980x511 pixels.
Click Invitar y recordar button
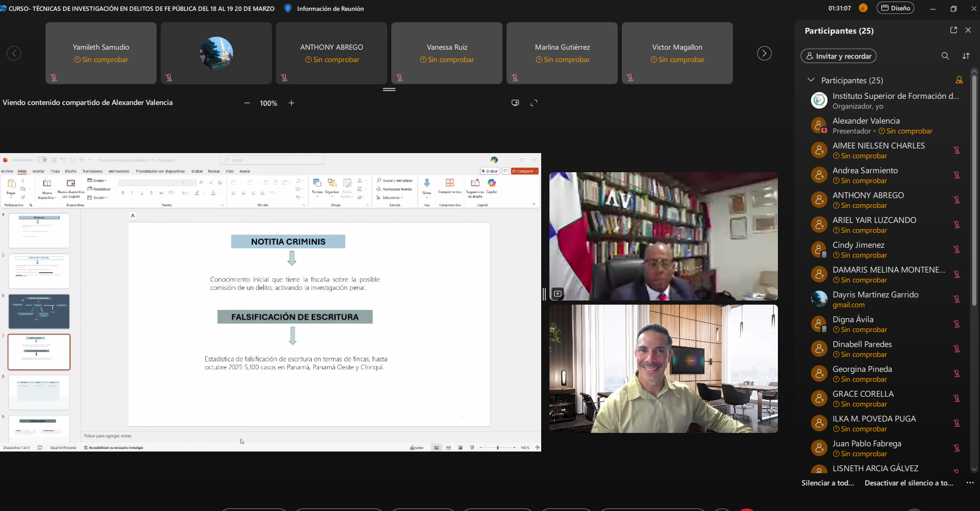838,56
